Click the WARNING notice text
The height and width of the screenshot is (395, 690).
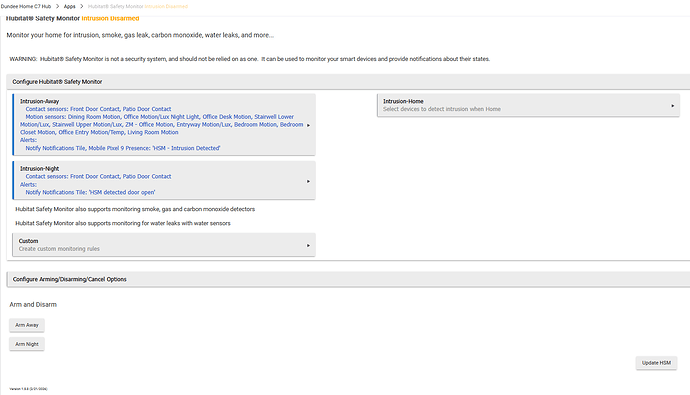click(250, 59)
